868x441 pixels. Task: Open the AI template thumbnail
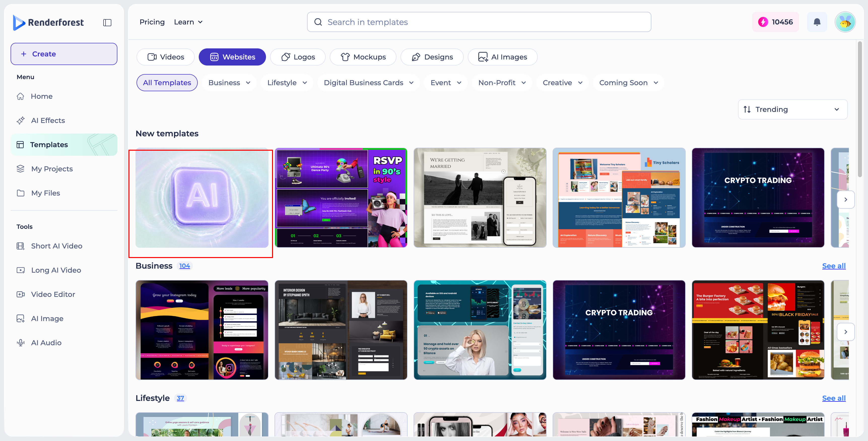[x=202, y=198]
